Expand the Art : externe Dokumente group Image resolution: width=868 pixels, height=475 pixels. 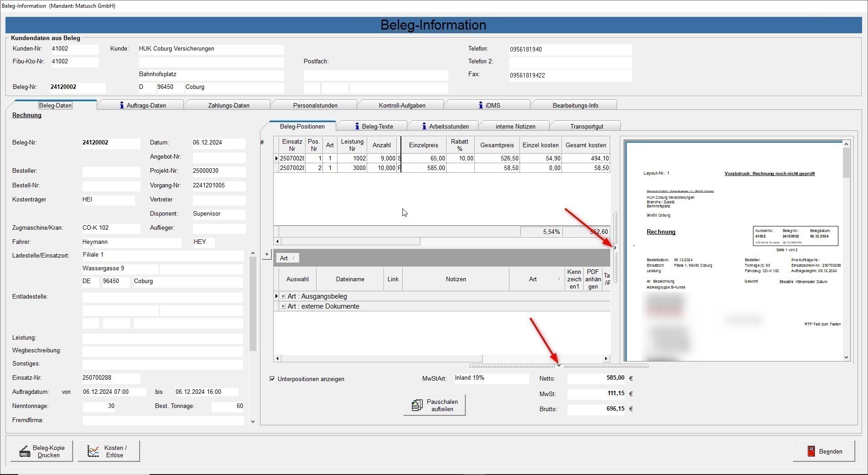click(x=283, y=306)
